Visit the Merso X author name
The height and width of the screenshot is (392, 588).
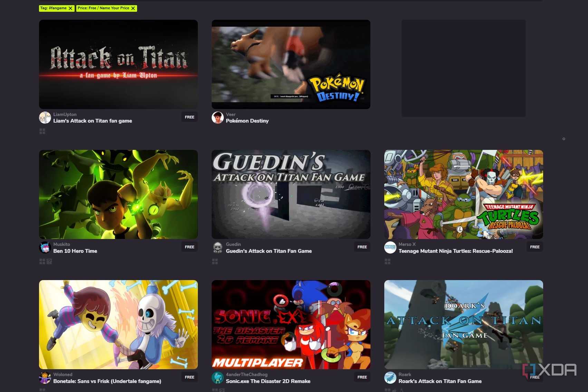click(x=407, y=244)
